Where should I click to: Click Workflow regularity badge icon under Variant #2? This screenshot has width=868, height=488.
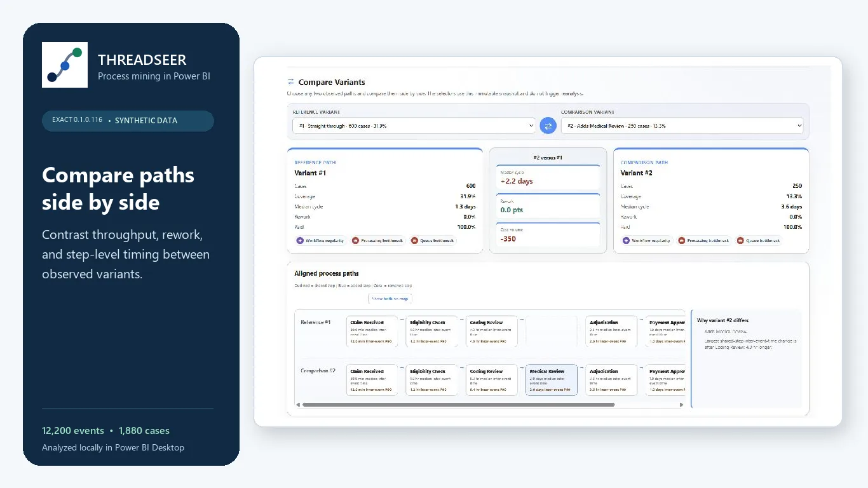click(626, 241)
